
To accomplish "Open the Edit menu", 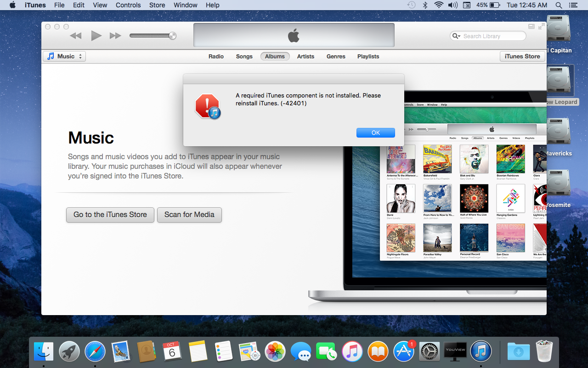I will coord(79,5).
